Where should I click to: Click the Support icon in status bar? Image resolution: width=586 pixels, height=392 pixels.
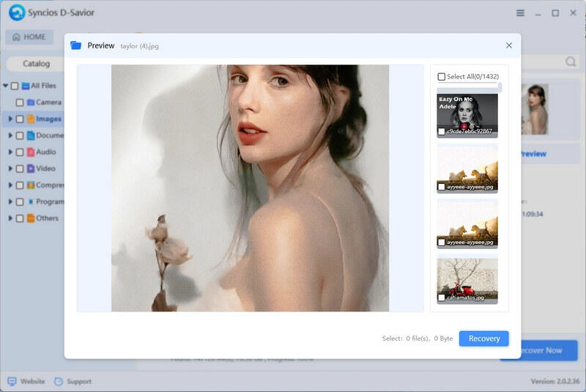pos(60,382)
